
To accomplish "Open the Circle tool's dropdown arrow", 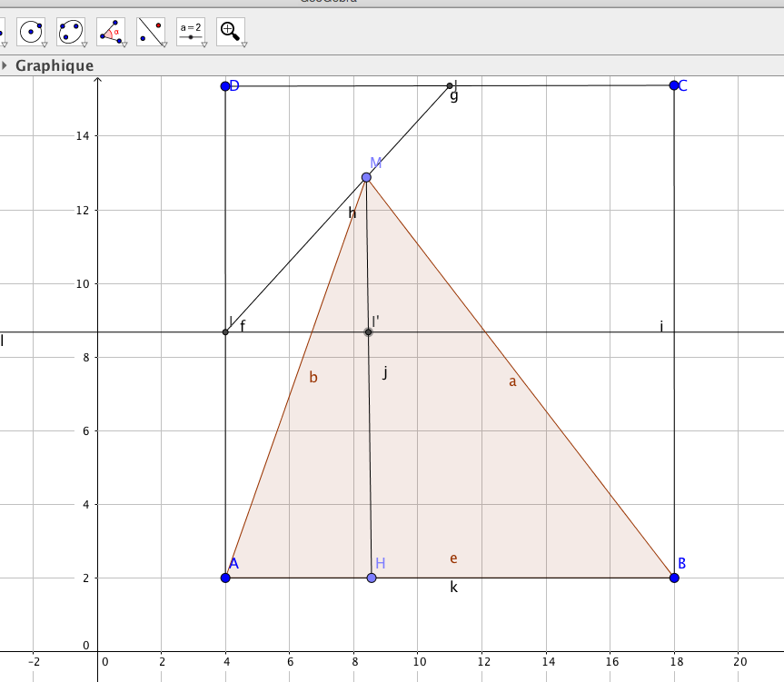I will point(45,44).
